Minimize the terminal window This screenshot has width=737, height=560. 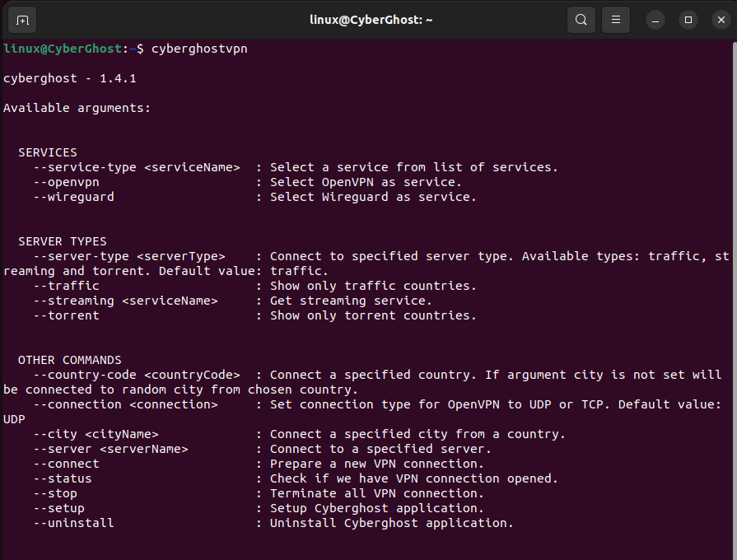655,20
